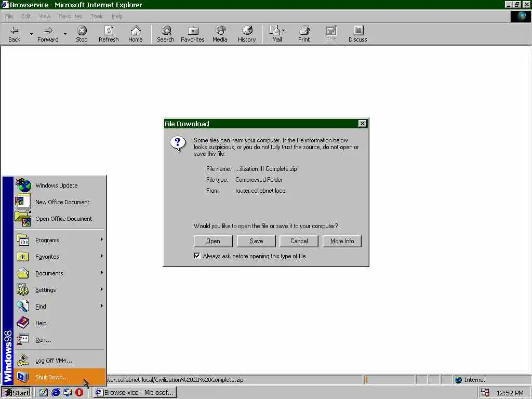Open the Favorites menu in menu bar
This screenshot has height=399, width=532.
click(x=70, y=16)
